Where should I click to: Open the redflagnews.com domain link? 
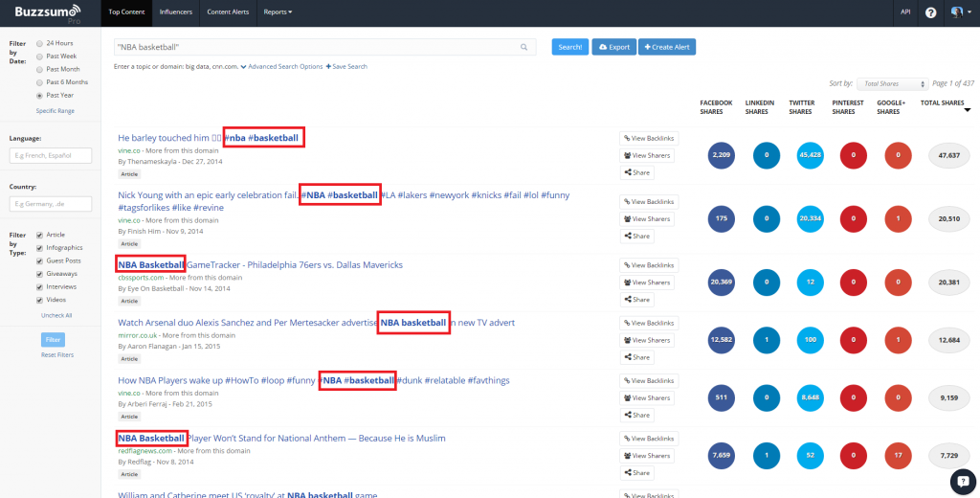[x=145, y=450]
